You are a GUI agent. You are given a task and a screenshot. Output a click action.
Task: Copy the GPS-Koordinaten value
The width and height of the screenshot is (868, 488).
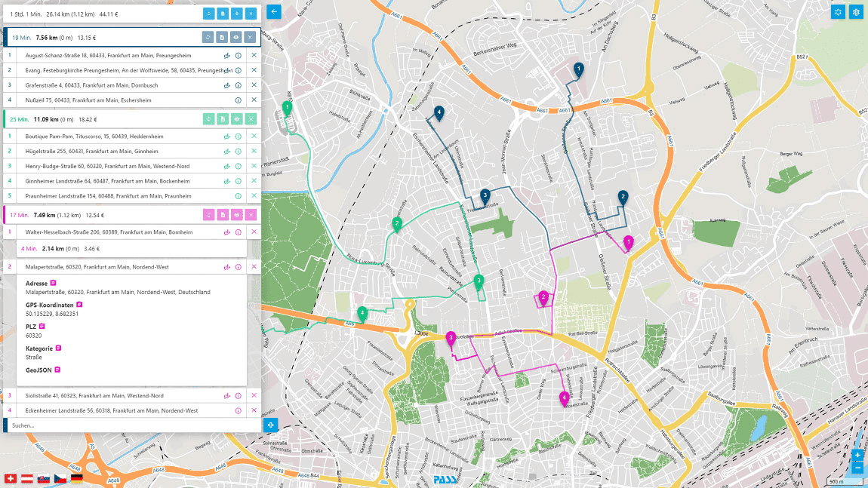(79, 304)
